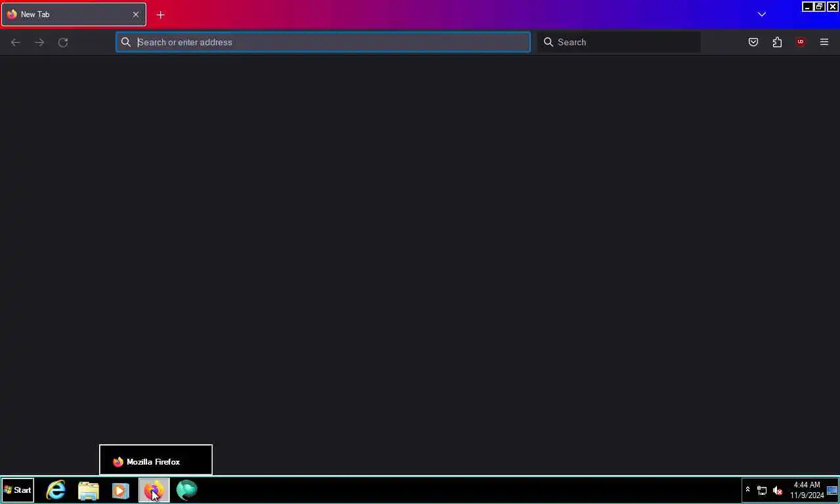Viewport: 840px width, 504px height.
Task: Minimize the Firefox window
Action: click(x=808, y=7)
